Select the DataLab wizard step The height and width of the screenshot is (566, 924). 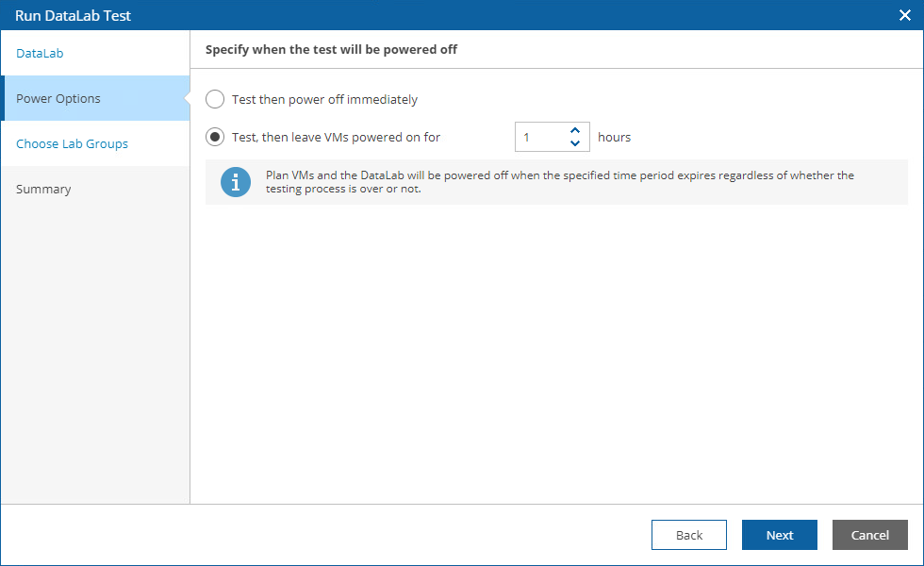39,53
